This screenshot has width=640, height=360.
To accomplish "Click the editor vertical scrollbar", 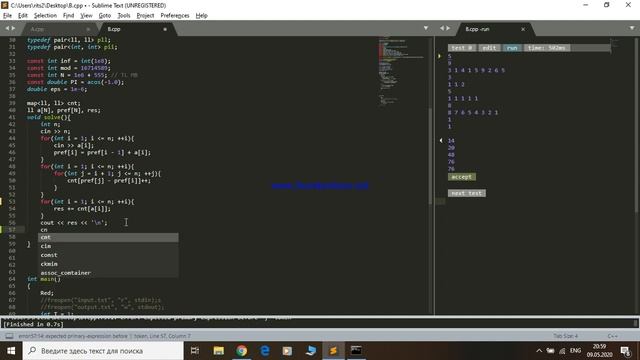I will pyautogui.click(x=430, y=155).
